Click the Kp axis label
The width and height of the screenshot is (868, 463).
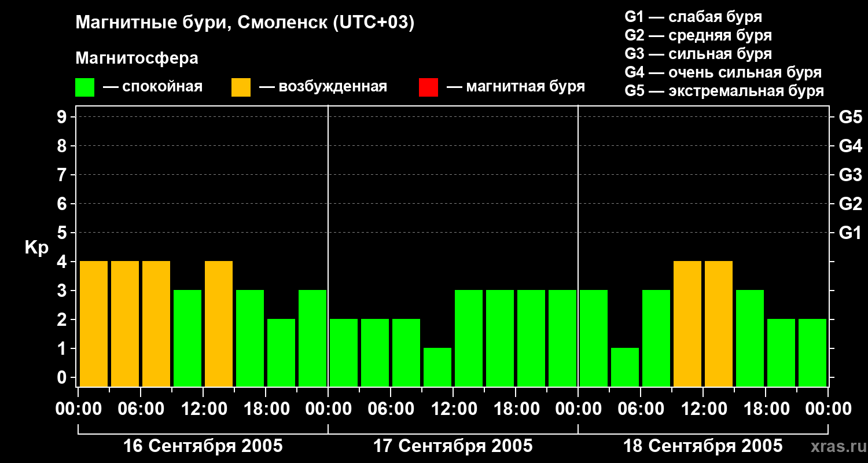36,248
